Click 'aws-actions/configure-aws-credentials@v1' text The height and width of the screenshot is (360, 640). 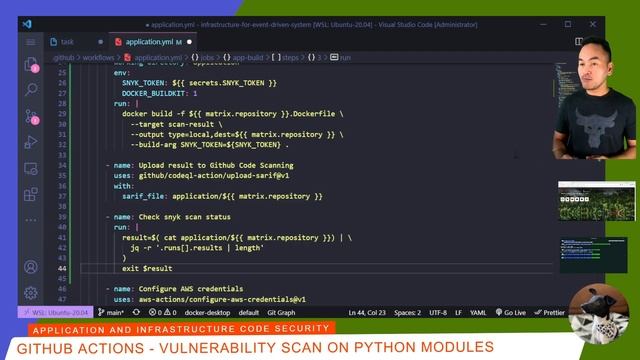click(222, 299)
